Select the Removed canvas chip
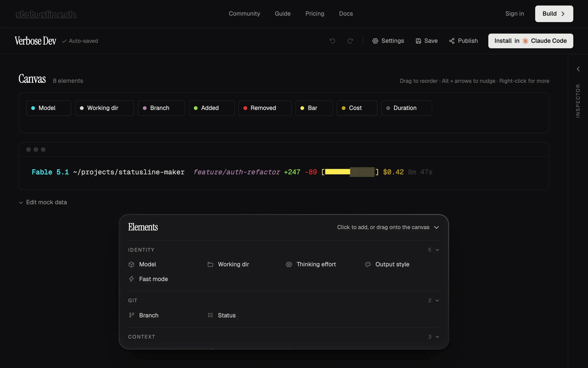 (265, 108)
